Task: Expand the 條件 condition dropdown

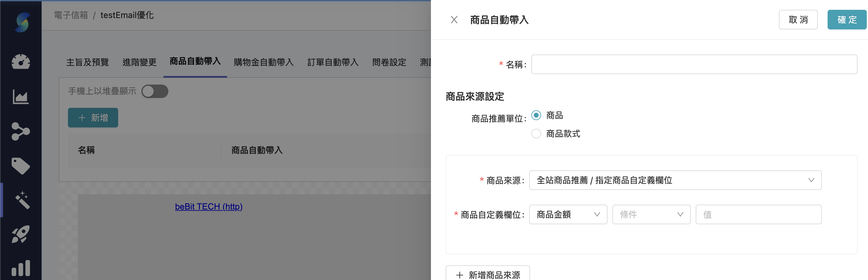Action: (651, 214)
